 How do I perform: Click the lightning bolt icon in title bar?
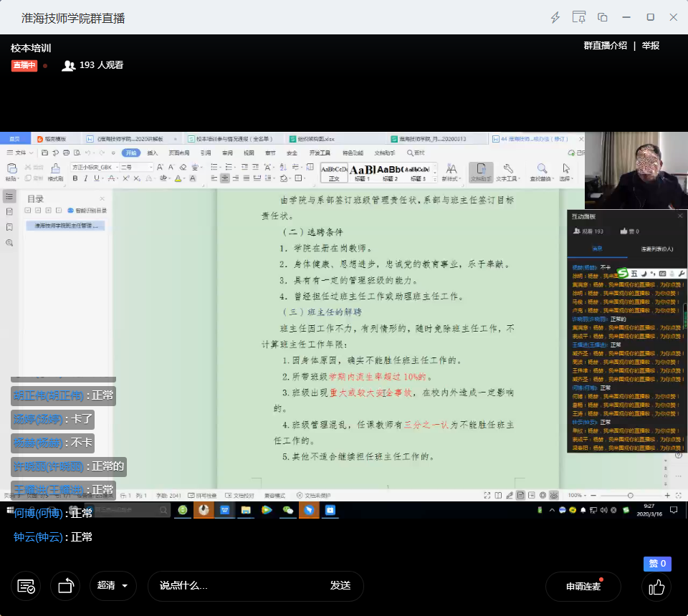click(x=555, y=17)
